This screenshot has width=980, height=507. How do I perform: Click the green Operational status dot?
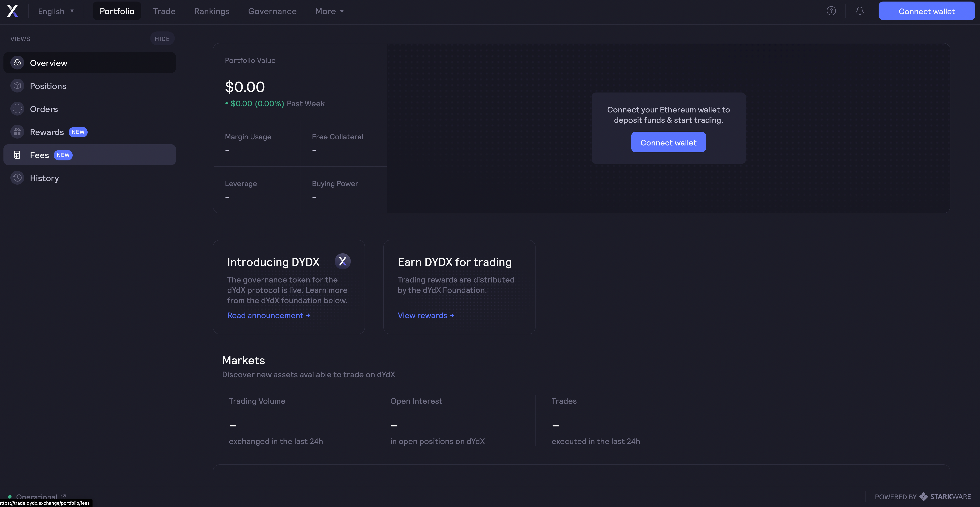coord(10,497)
